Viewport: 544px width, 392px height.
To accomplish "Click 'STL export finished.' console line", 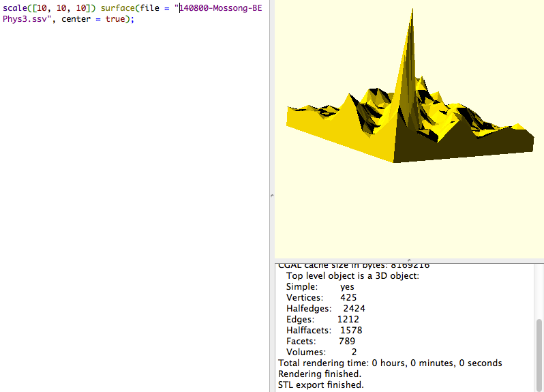I will [x=320, y=385].
